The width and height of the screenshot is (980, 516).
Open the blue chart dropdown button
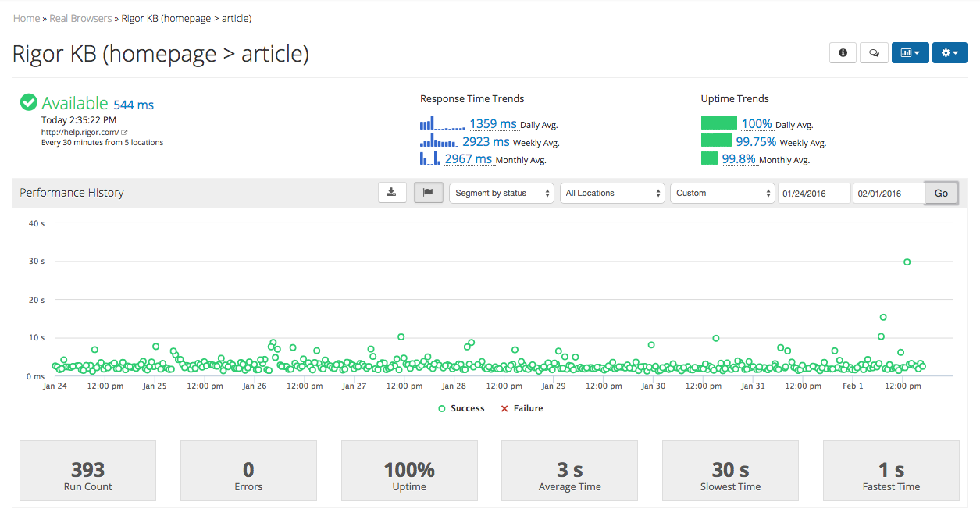910,53
